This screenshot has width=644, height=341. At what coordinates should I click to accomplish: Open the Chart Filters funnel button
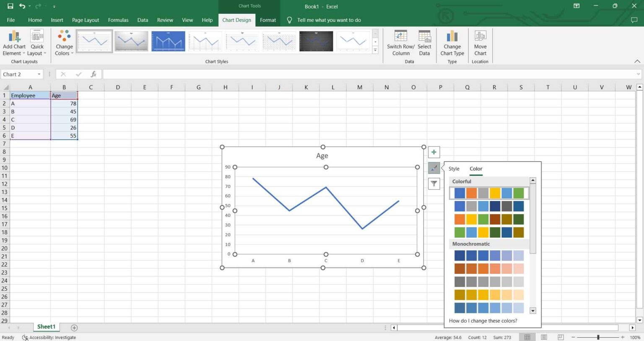(x=434, y=183)
